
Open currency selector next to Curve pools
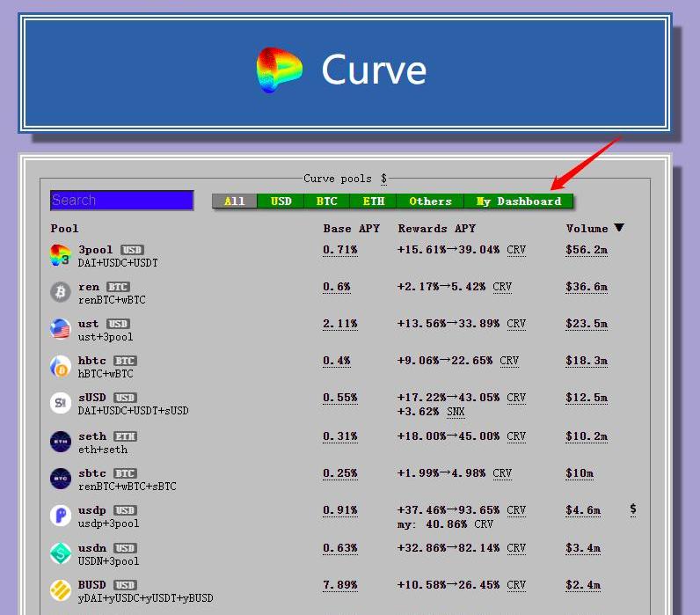383,179
